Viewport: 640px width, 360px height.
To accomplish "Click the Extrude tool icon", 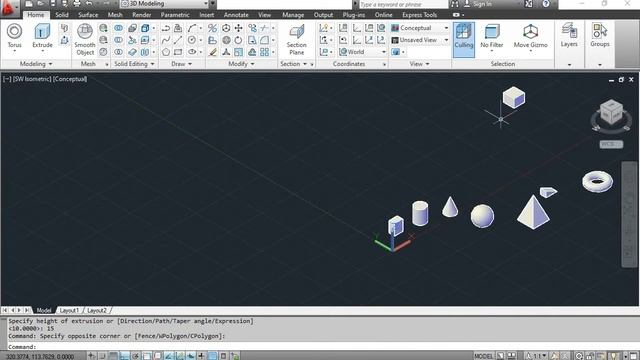I will point(42,32).
